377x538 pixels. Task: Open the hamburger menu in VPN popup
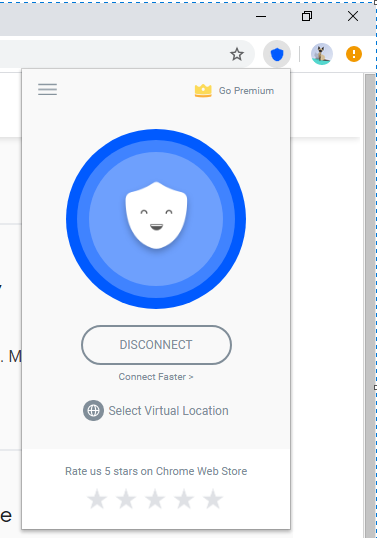pos(47,90)
